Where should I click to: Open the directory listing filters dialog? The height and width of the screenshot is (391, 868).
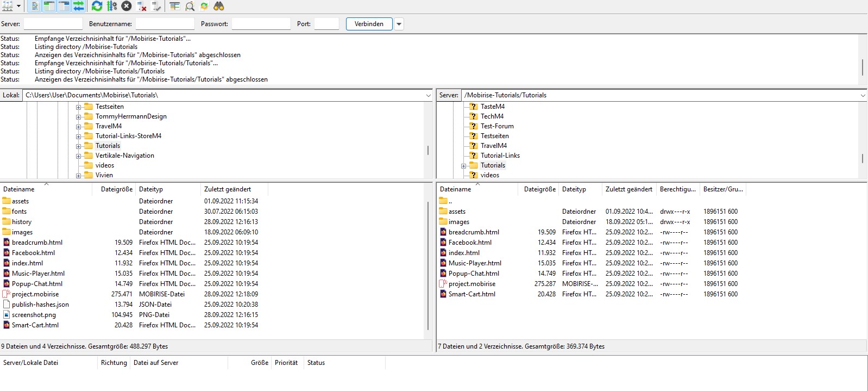175,6
